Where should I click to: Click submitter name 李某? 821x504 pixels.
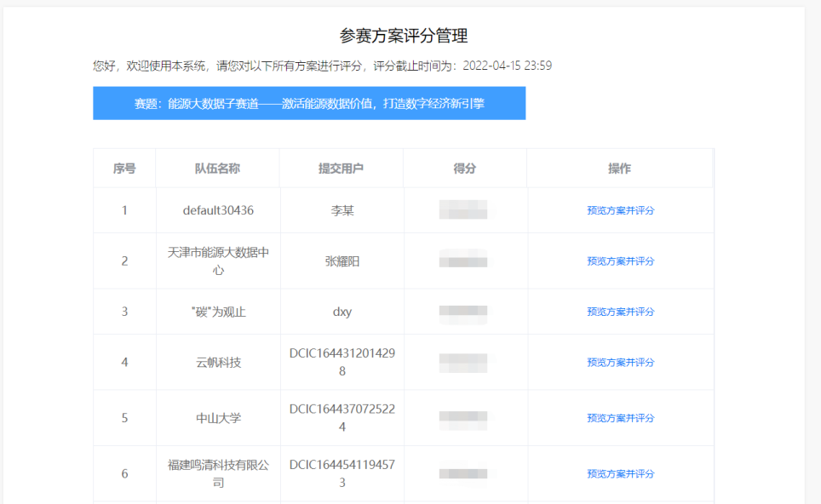342,210
